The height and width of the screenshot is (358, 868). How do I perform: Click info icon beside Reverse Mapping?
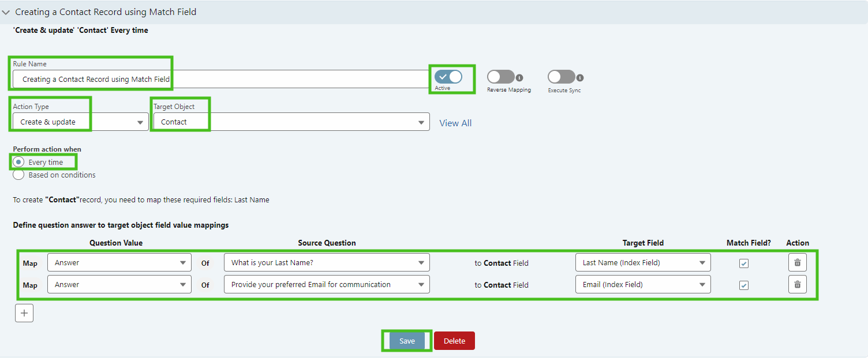519,78
